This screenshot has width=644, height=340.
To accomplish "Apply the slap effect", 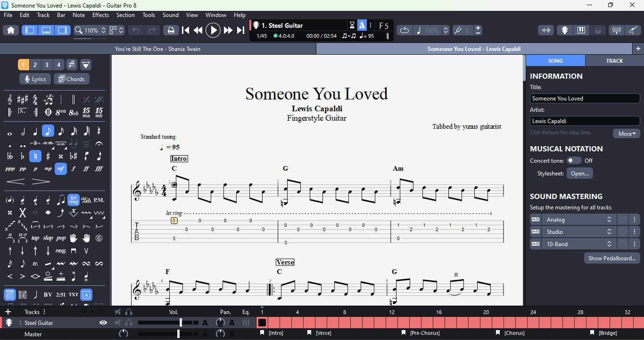I will (48, 238).
